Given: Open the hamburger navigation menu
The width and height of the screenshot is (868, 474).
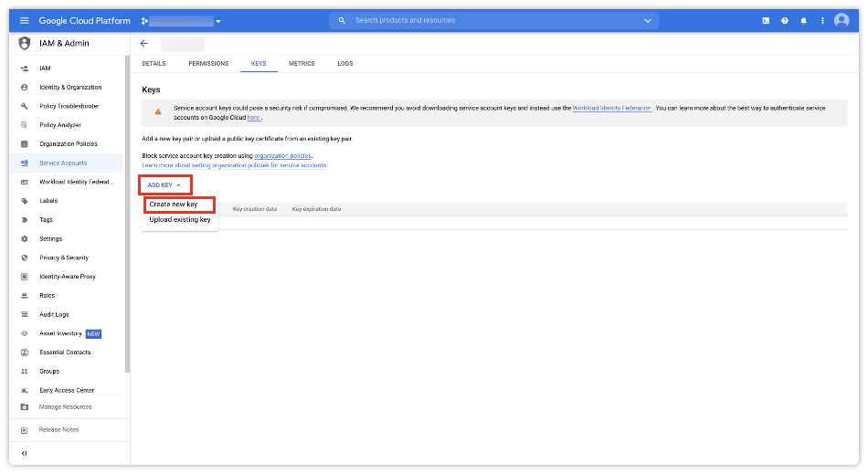Looking at the screenshot, I should 24,20.
